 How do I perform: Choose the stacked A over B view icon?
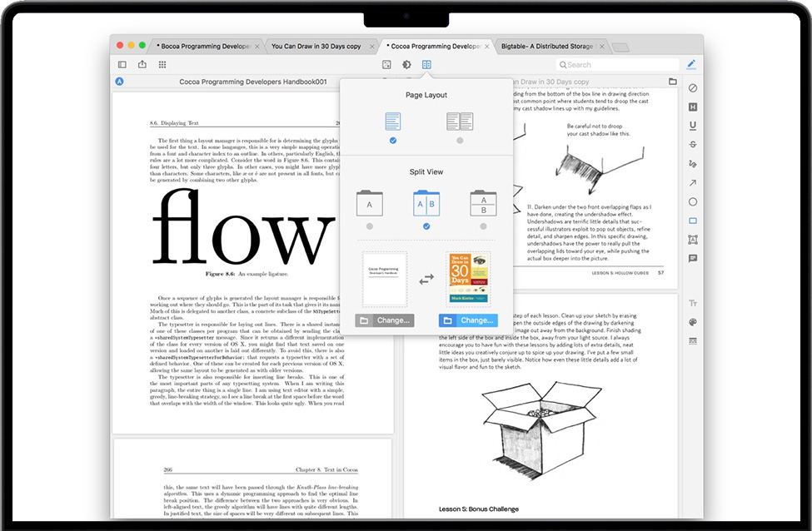483,203
